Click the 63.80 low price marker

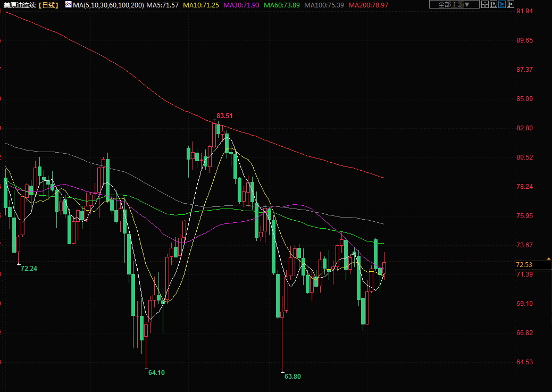point(292,376)
